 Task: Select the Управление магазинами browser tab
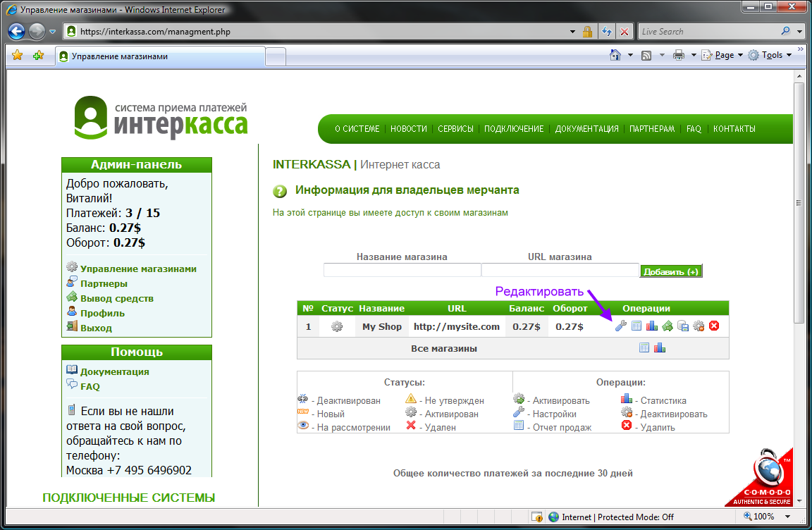(161, 56)
